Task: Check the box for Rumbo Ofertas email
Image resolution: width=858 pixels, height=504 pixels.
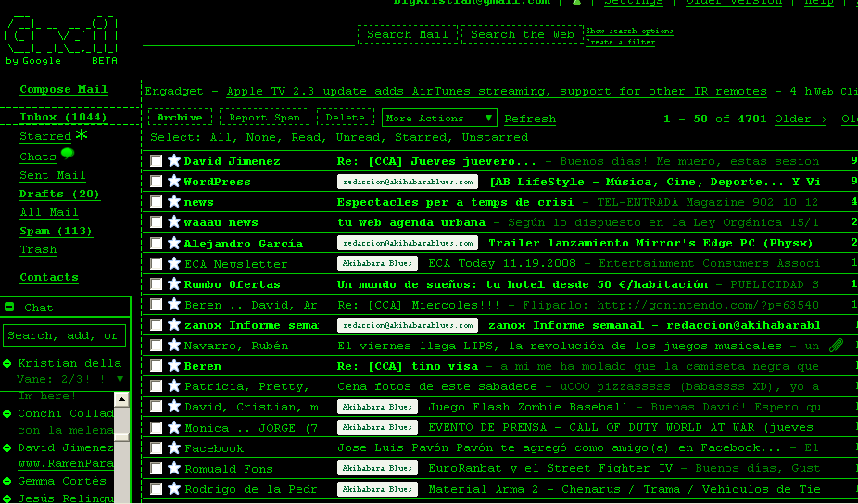Action: tap(157, 284)
